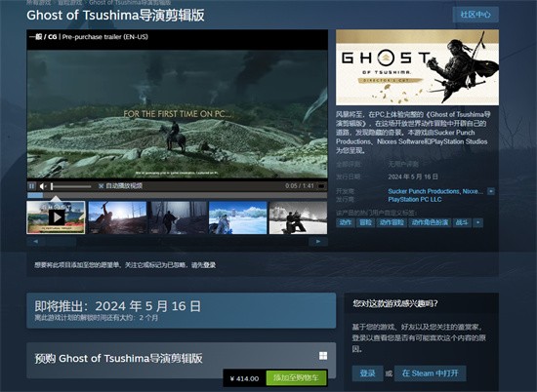
Task: Select the trailer thumbnail with play icon
Action: click(x=56, y=217)
